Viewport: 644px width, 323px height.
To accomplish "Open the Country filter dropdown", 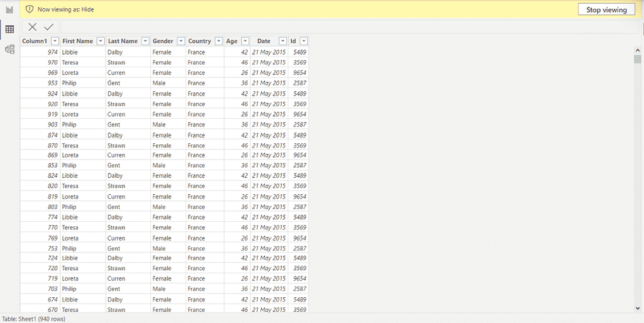I will coord(219,41).
